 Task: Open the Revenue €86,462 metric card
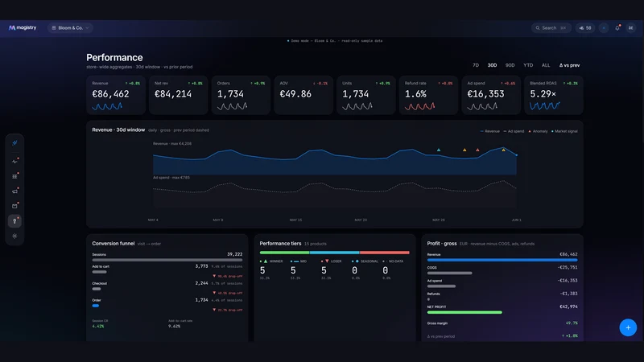coord(116,95)
